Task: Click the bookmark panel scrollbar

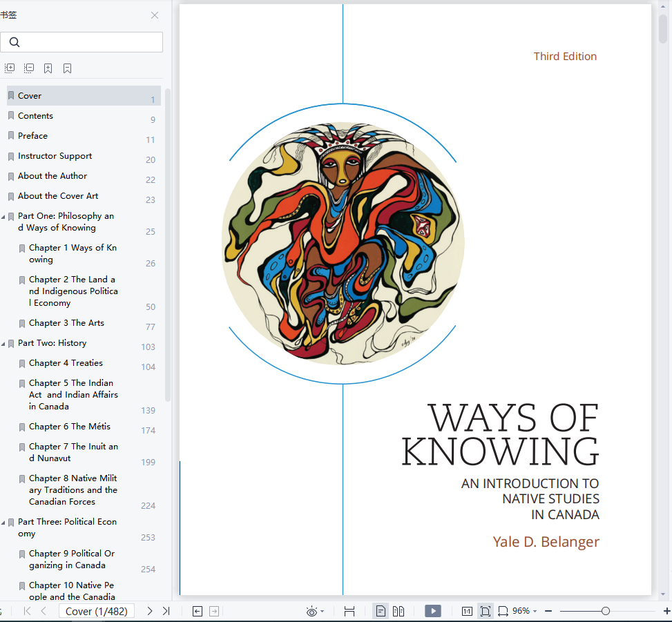Action: [x=168, y=245]
